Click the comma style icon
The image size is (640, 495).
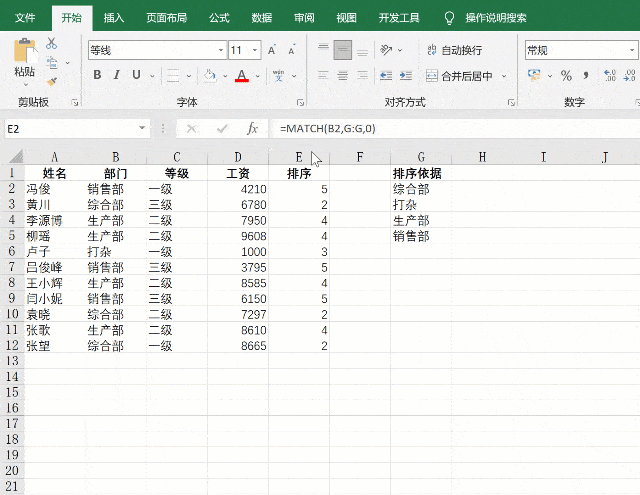click(585, 75)
